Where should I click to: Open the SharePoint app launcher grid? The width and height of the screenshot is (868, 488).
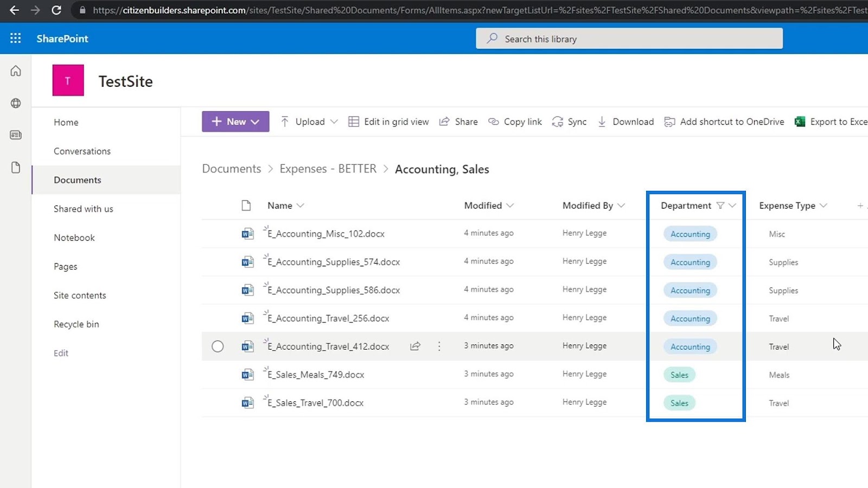click(15, 38)
